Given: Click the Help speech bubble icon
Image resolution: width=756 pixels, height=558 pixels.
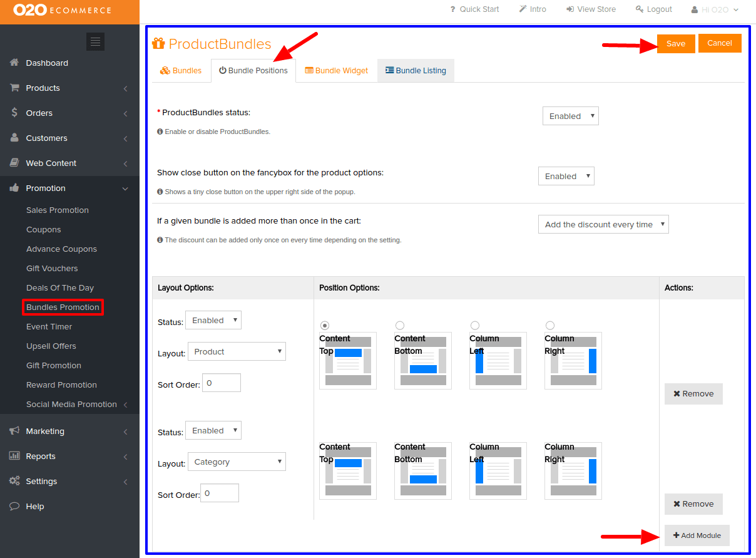Looking at the screenshot, I should pyautogui.click(x=14, y=506).
